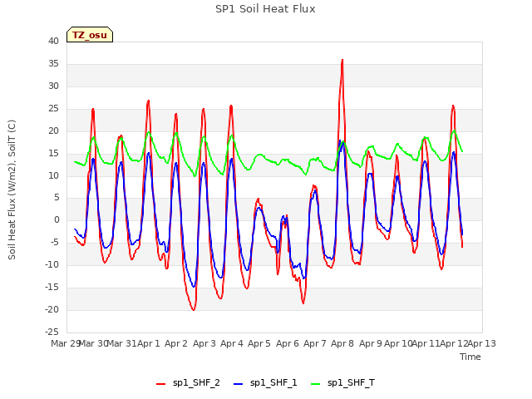Toggle sp1_SHF_T legend entry
The image size is (532, 399).
(x=342, y=382)
